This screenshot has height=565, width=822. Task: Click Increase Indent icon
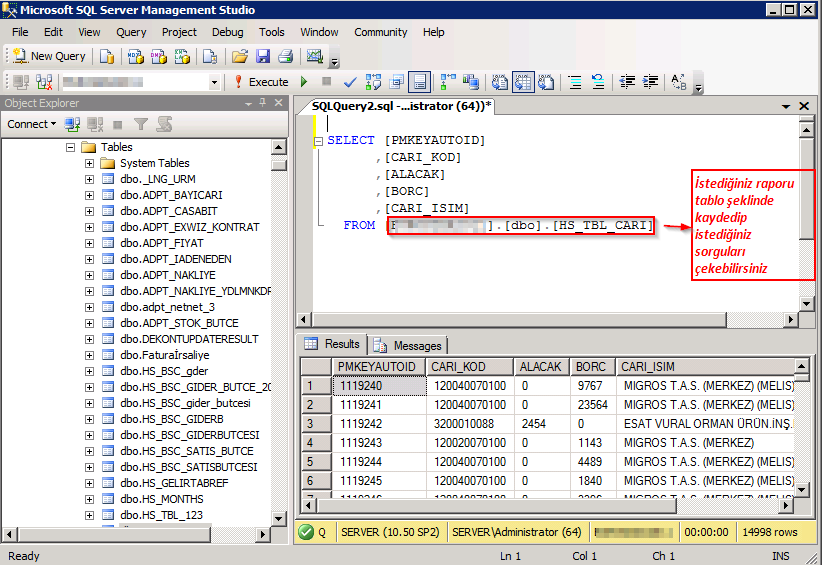(x=651, y=82)
